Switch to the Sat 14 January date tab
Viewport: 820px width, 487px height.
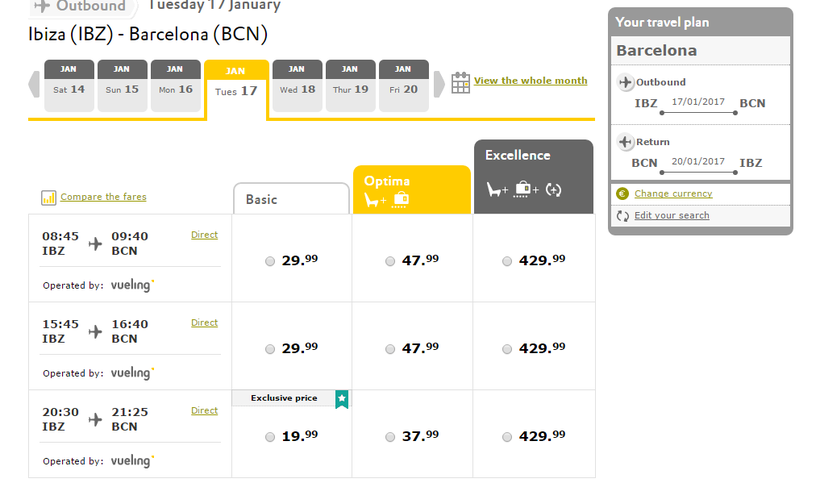pyautogui.click(x=69, y=86)
